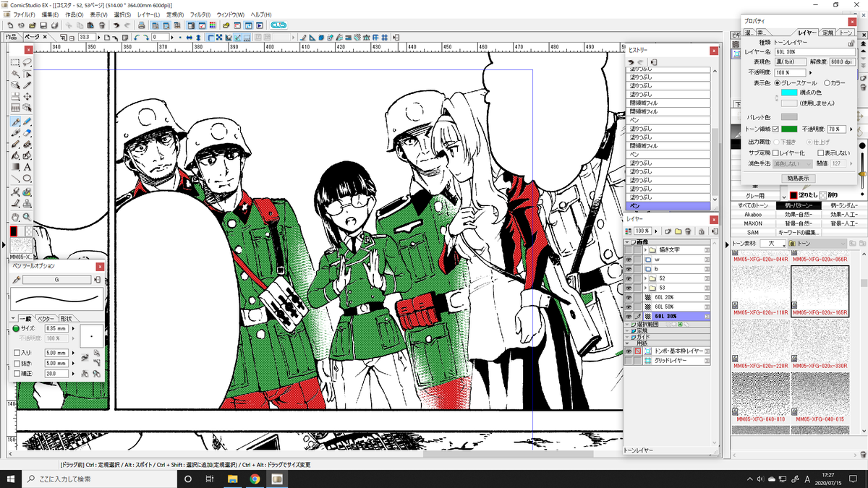Image resolution: width=868 pixels, height=488 pixels.
Task: Enable the レイヤー化 checkbox
Action: (x=775, y=153)
